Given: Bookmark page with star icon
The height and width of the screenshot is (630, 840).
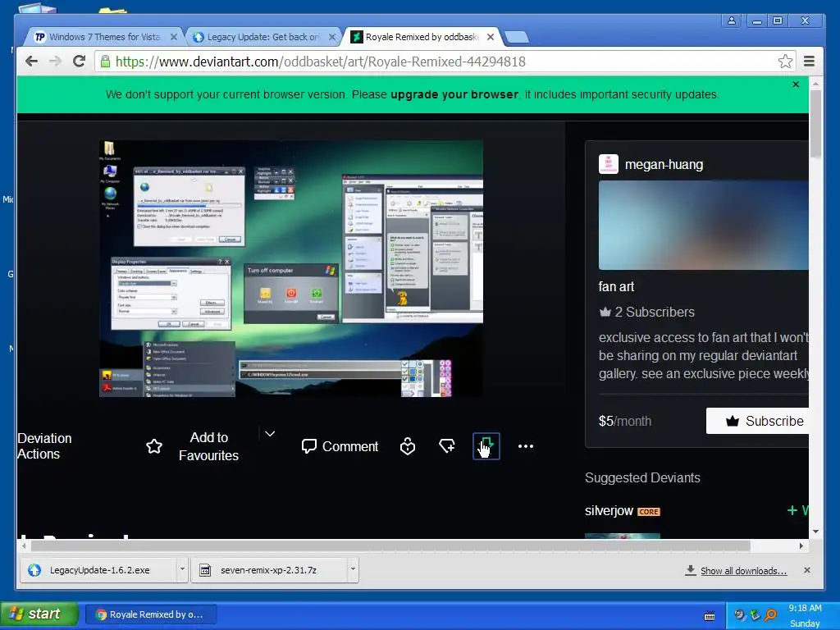Looking at the screenshot, I should click(x=785, y=61).
